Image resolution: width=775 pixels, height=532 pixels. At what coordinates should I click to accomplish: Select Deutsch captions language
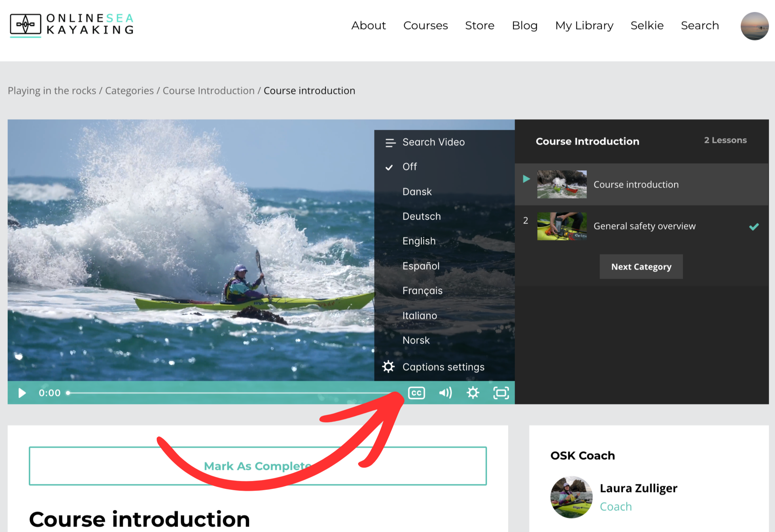[421, 216]
